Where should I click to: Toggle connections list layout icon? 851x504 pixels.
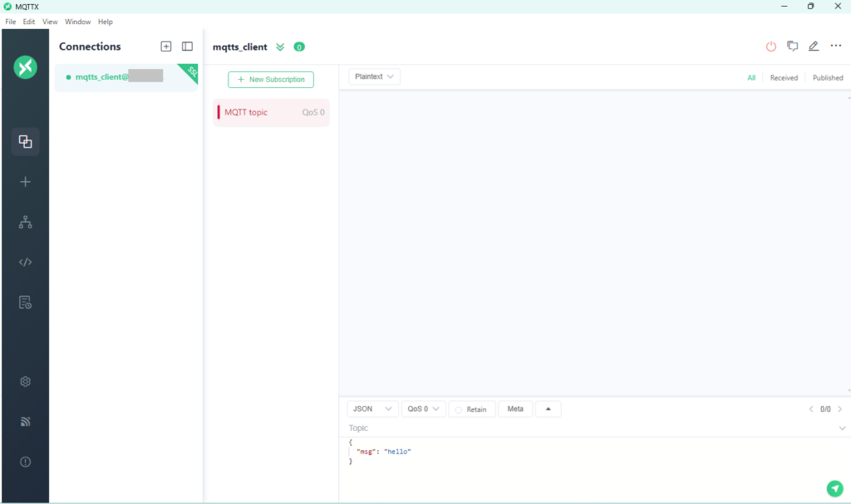187,46
